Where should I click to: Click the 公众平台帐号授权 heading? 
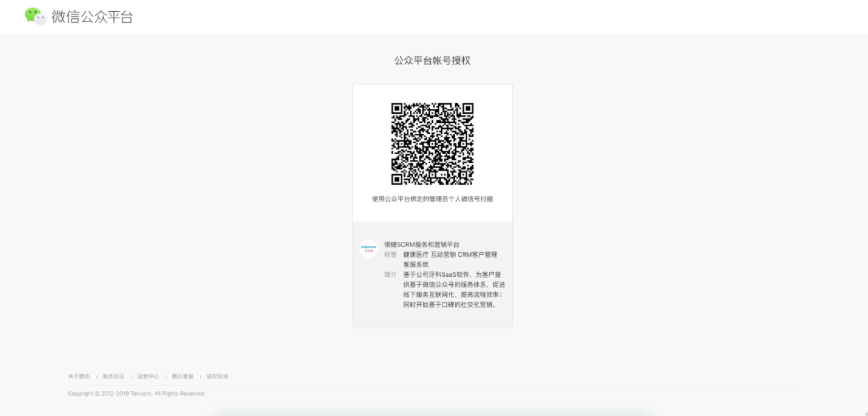[x=432, y=60]
